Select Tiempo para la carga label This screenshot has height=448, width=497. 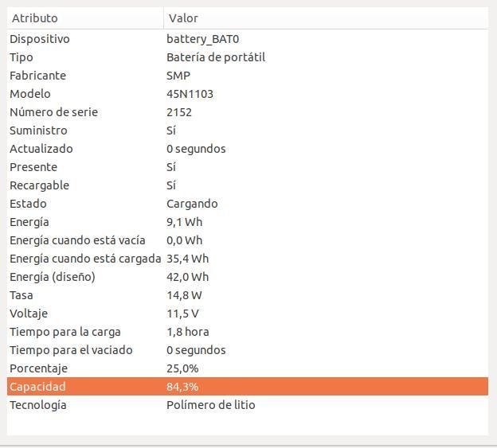65,332
